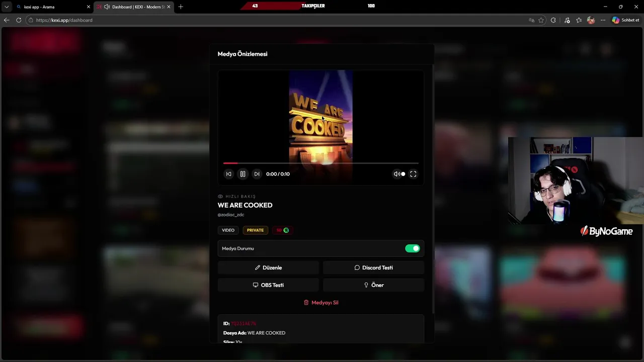The height and width of the screenshot is (362, 644).
Task: Select the PRIVATE tag badge
Action: [x=255, y=230]
